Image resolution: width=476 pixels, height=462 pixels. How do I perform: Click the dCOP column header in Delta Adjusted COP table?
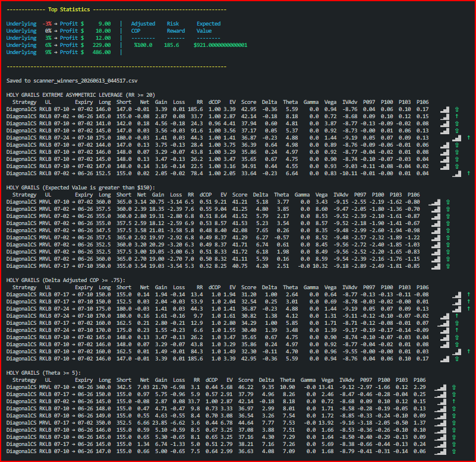click(215, 287)
